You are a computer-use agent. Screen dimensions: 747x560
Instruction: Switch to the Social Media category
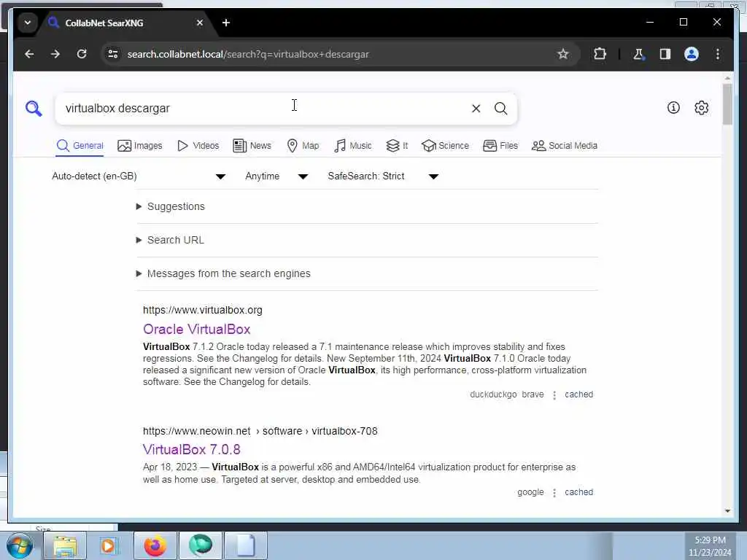tap(565, 146)
